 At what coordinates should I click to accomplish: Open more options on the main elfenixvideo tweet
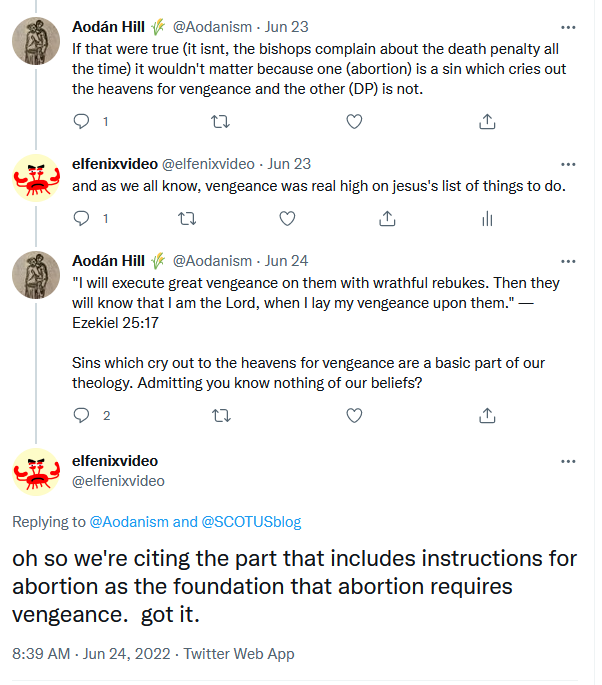[568, 461]
